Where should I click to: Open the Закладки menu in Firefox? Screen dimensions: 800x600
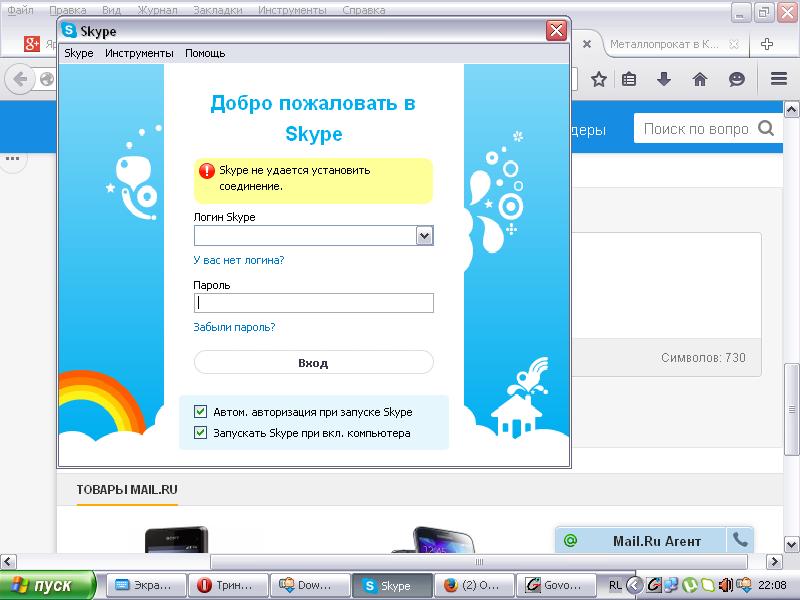point(218,10)
